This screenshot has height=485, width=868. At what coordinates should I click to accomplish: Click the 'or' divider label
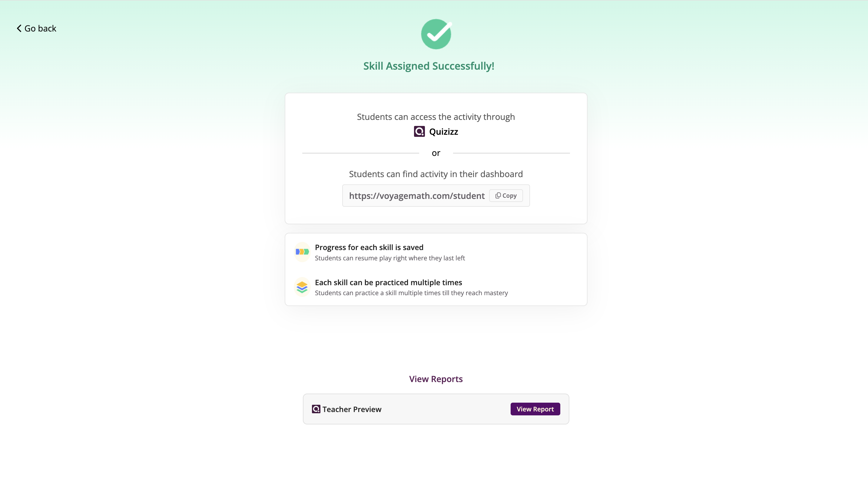(436, 153)
